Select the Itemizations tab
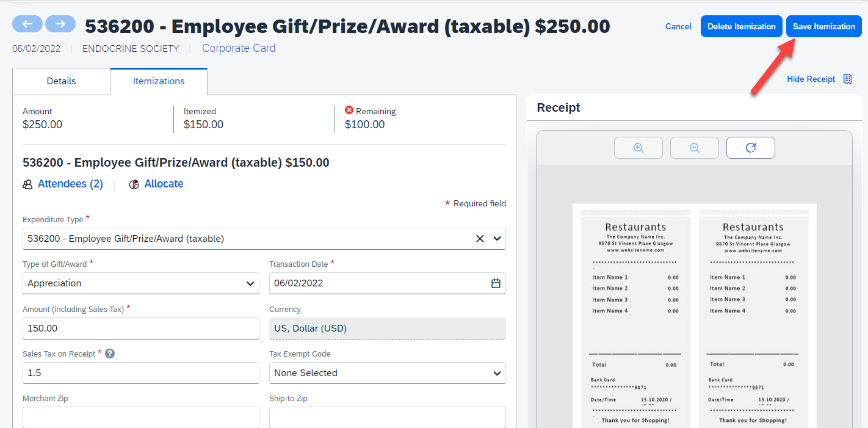The image size is (868, 428). [x=159, y=81]
